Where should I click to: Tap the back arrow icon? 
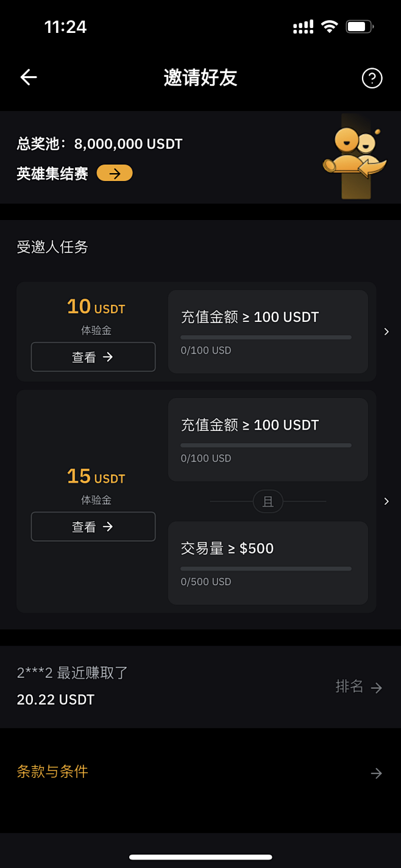pos(29,77)
